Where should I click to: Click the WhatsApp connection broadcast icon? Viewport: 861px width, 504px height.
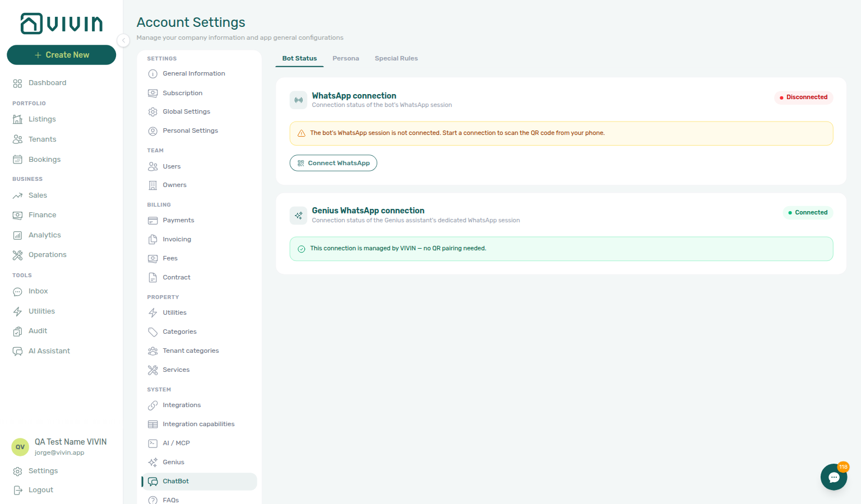(x=298, y=100)
